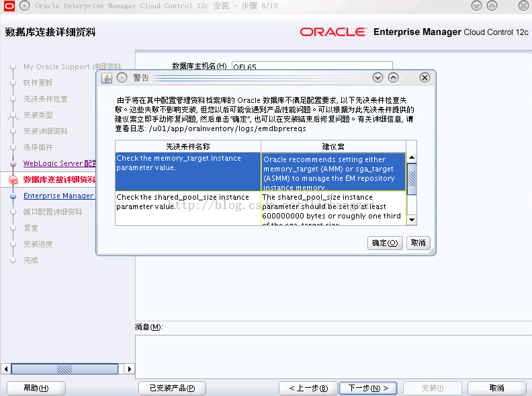The height and width of the screenshot is (396, 532).
Task: Click the 先决条件检查 step in the sidebar
Action: pyautogui.click(x=46, y=99)
